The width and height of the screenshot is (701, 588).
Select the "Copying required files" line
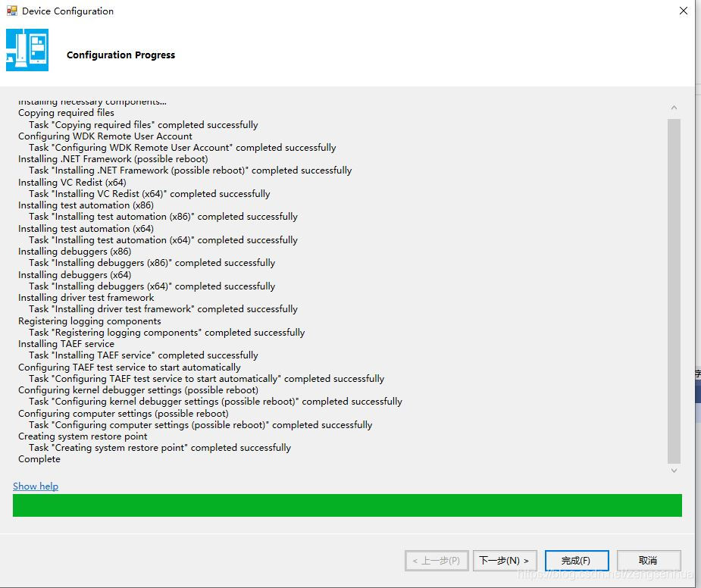[x=66, y=113]
